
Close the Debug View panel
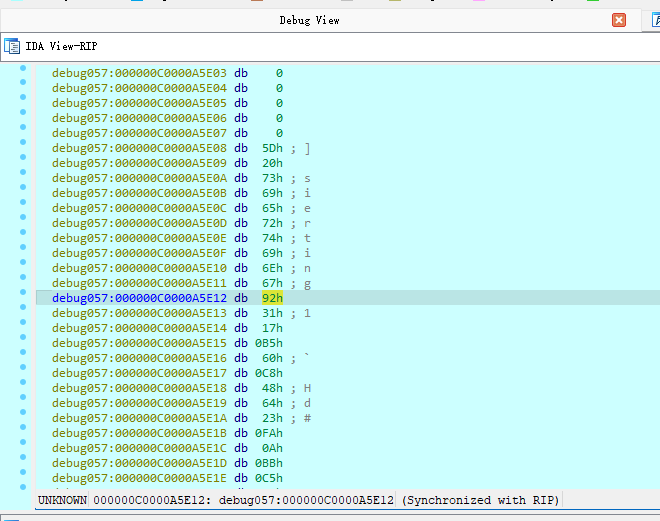coord(619,20)
